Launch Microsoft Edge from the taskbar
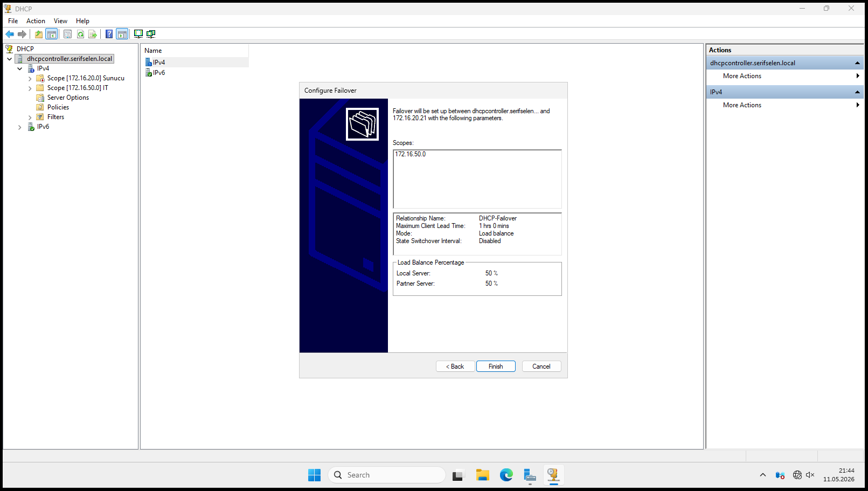Viewport: 868px width, 491px height. 506,475
